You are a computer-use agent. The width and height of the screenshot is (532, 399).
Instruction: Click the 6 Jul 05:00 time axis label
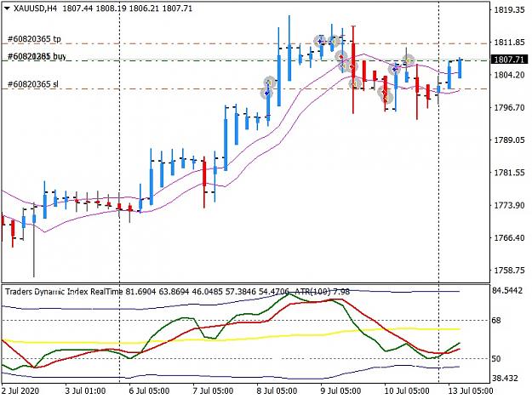(149, 390)
